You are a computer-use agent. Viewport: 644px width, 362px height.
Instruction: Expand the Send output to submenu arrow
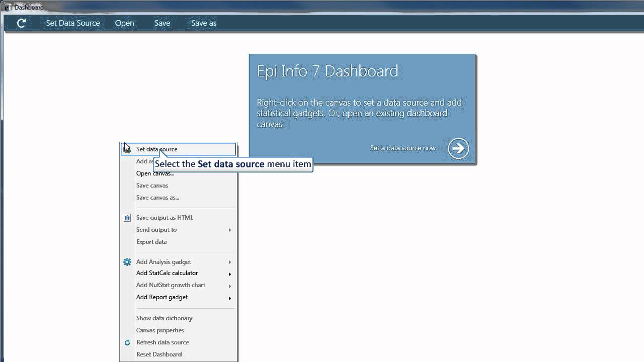tap(230, 230)
